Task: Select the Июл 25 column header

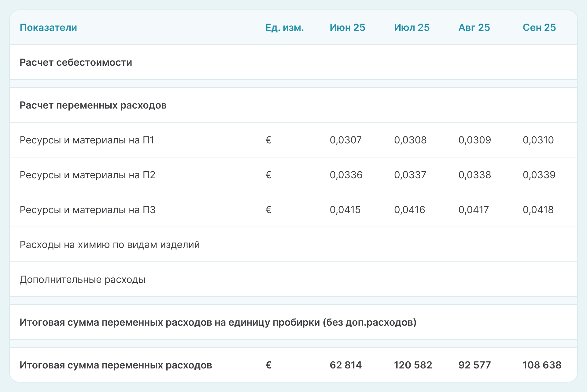Action: click(x=412, y=28)
